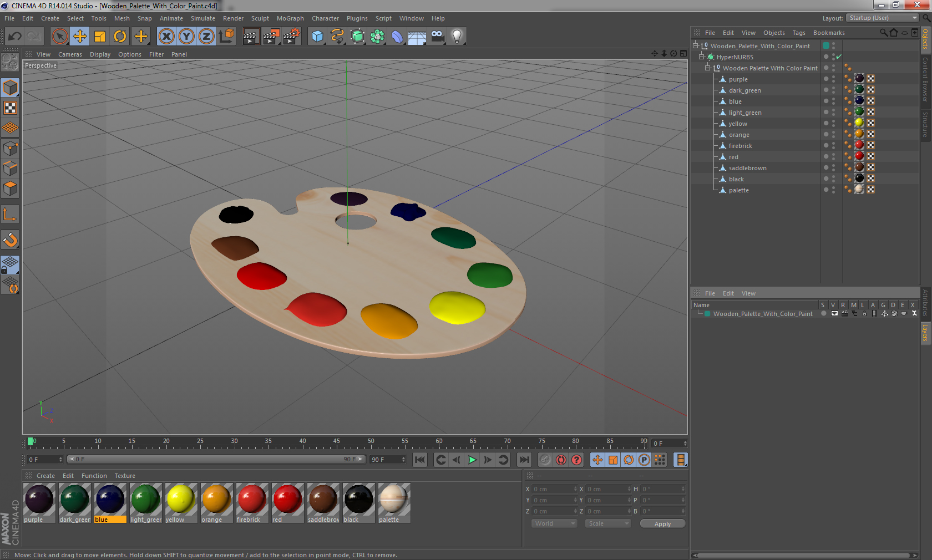Toggle layer solo for Wooden_Palette_With_Color_Paint
Screen dimensions: 932x560
pos(824,313)
